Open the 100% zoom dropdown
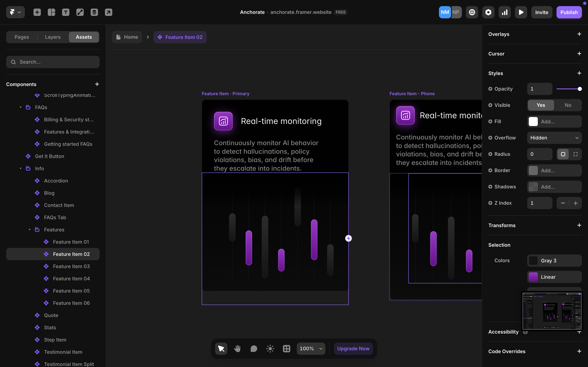The width and height of the screenshot is (588, 367). (311, 349)
